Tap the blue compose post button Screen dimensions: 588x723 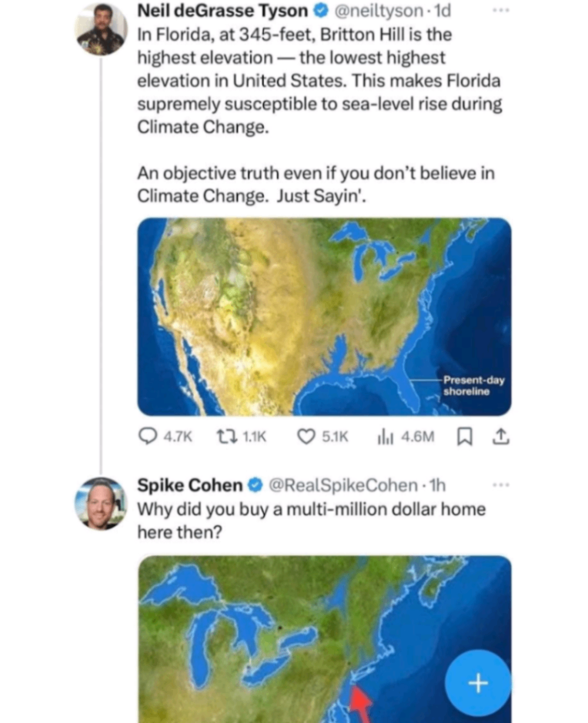coord(479,683)
